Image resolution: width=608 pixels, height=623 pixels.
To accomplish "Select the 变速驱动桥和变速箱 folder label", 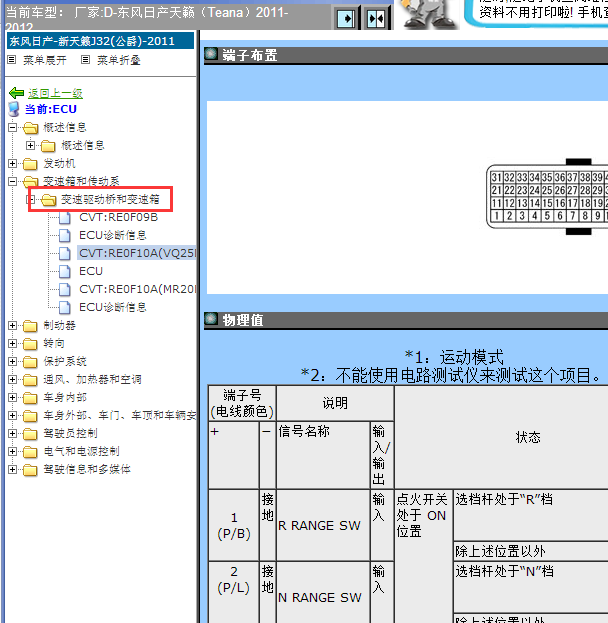I will [x=110, y=199].
